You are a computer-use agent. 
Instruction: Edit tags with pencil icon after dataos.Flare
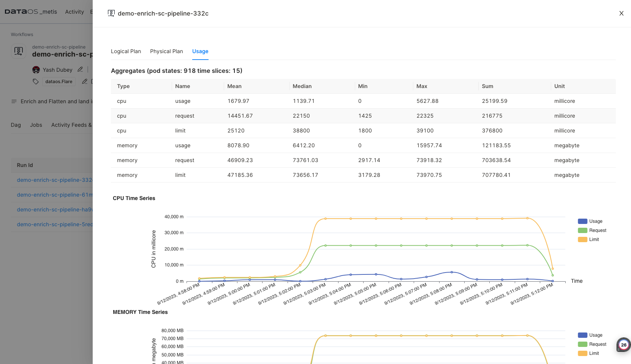pos(85,81)
